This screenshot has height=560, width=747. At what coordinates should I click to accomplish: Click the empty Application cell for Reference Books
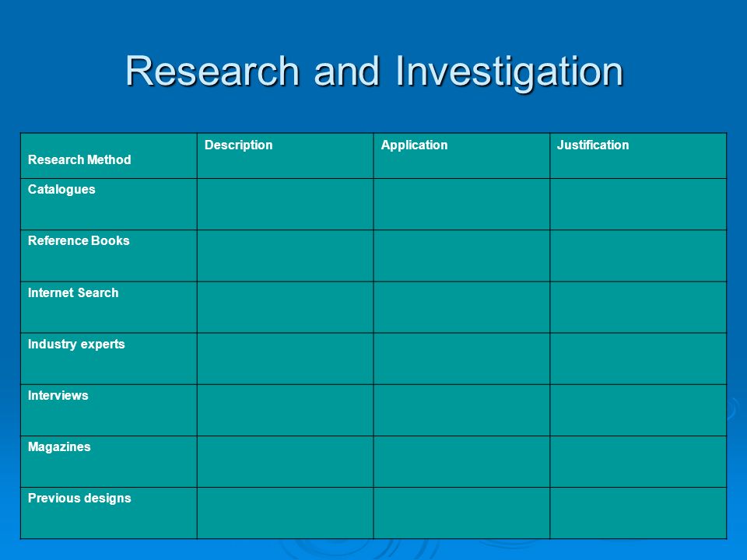coord(461,256)
